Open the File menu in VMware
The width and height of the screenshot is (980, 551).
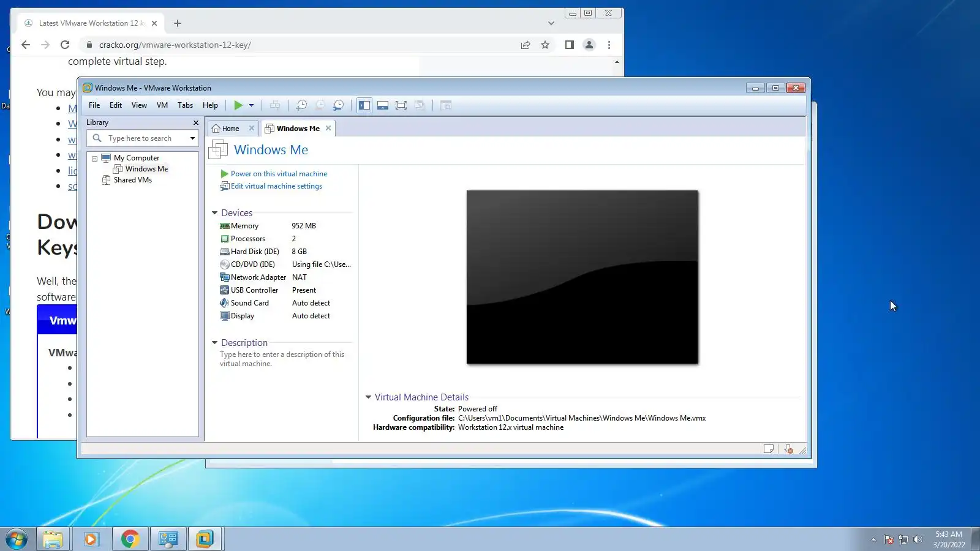coord(94,105)
